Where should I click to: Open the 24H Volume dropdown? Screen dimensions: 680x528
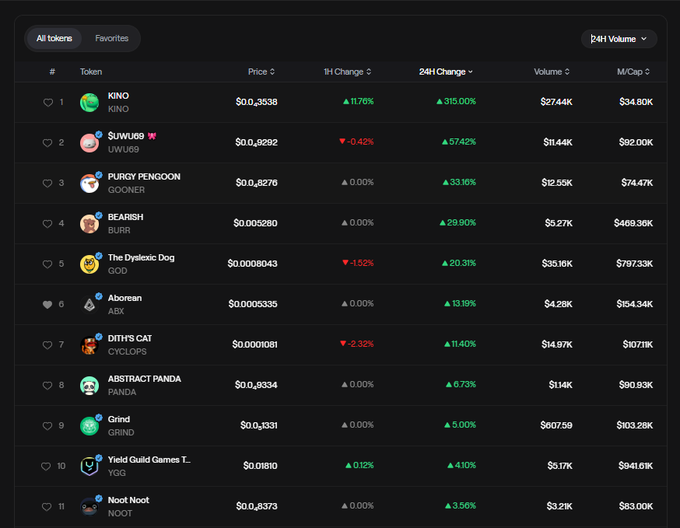(x=619, y=39)
